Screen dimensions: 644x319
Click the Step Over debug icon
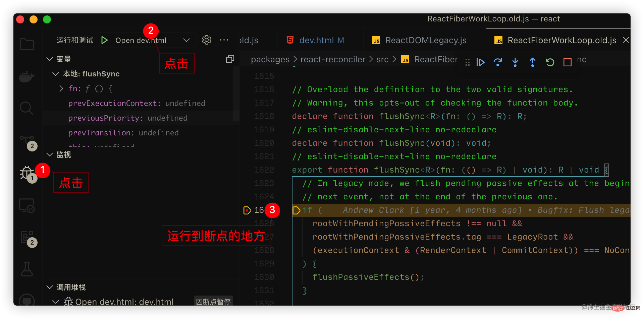(498, 62)
